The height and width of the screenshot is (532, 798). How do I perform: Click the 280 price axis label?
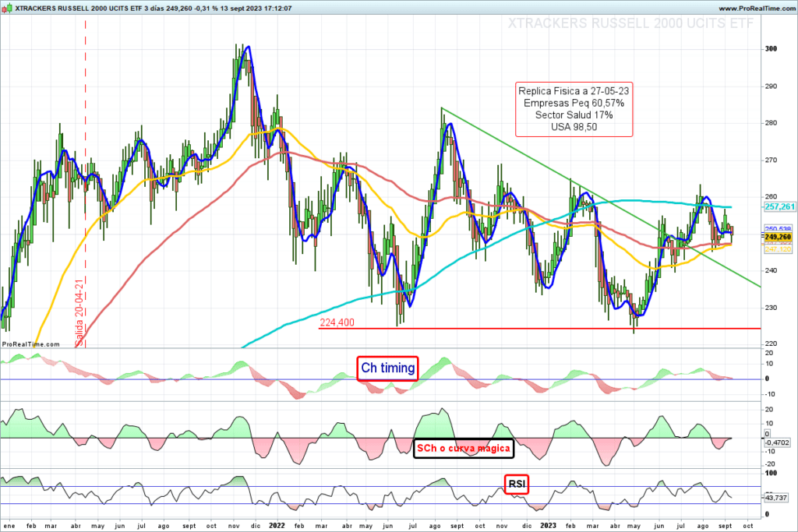pyautogui.click(x=771, y=123)
